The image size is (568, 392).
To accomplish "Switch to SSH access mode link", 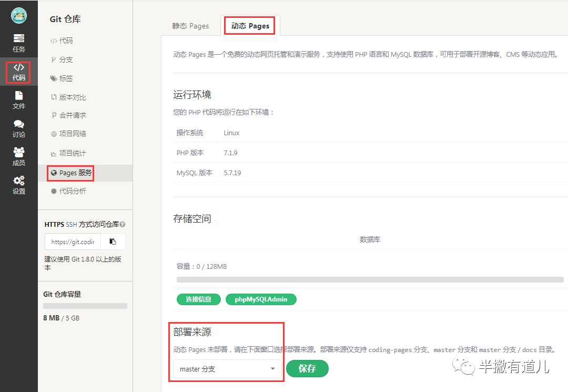I will click(71, 225).
